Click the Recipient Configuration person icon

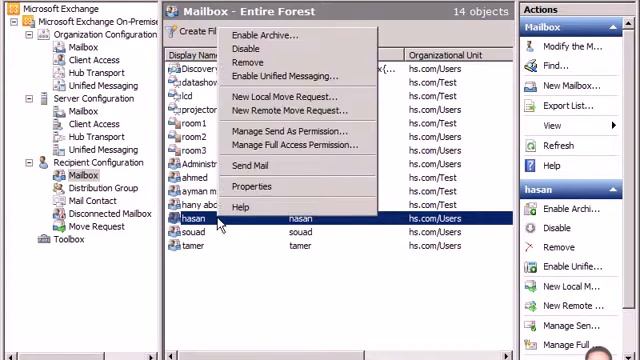pyautogui.click(x=44, y=162)
